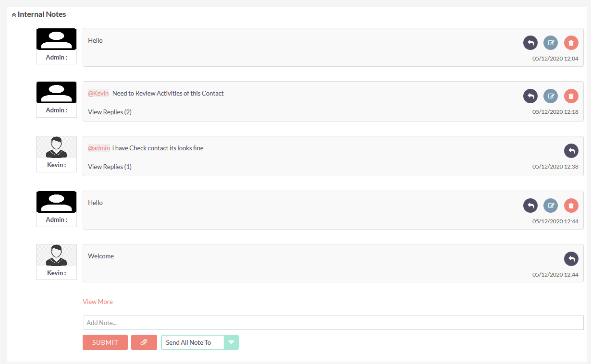The height and width of the screenshot is (364, 591).
Task: Click the View More link
Action: tap(98, 302)
